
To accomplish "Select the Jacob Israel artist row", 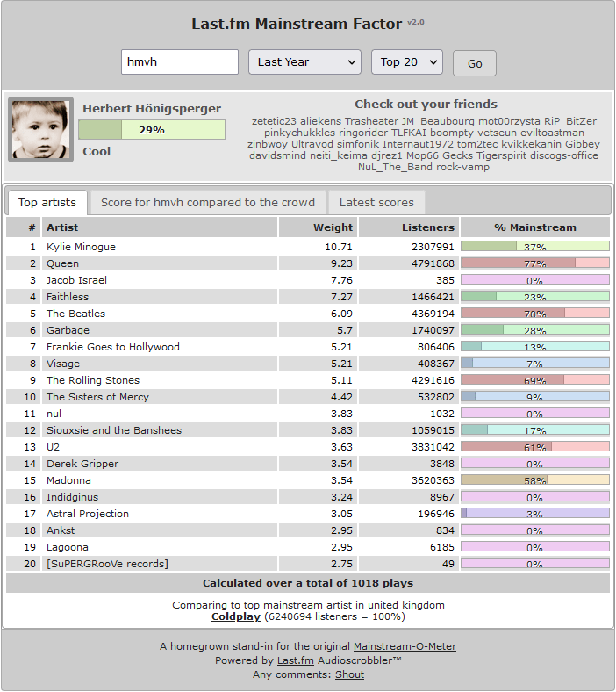I will coord(308,280).
